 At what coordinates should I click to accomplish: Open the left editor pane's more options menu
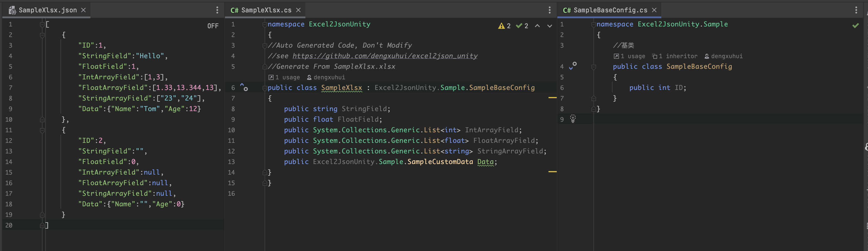[x=217, y=10]
